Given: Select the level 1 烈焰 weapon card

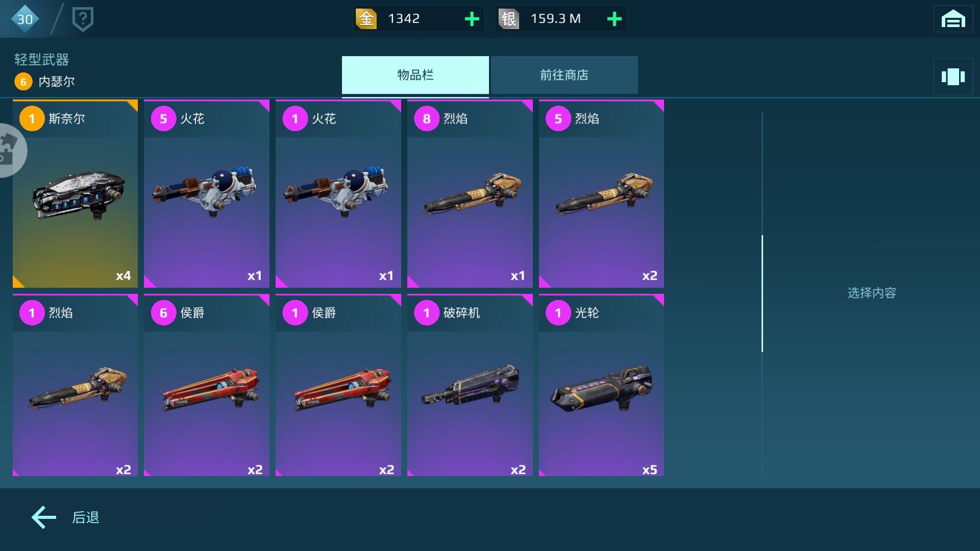Looking at the screenshot, I should (76, 385).
